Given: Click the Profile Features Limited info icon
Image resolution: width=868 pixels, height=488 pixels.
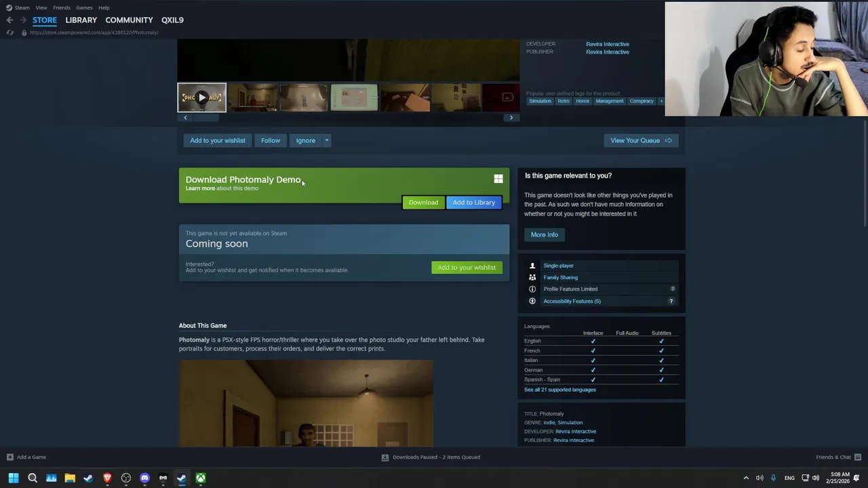Looking at the screenshot, I should (x=532, y=289).
